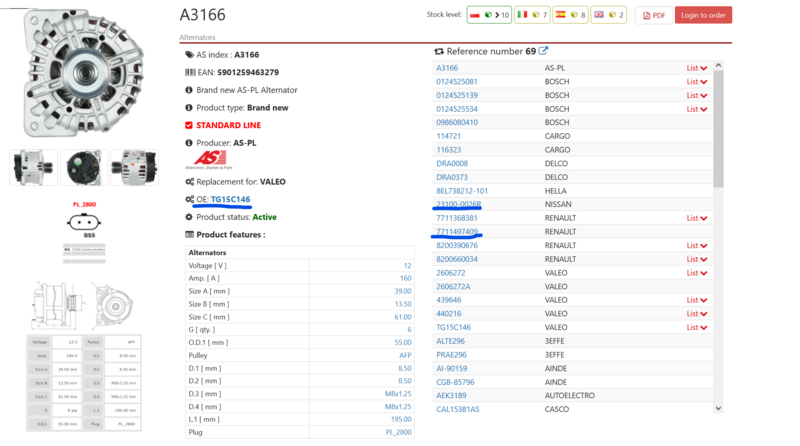Screen dimensions: 800x446
Task: Click the reference list scroll up arrow
Action: (718, 65)
